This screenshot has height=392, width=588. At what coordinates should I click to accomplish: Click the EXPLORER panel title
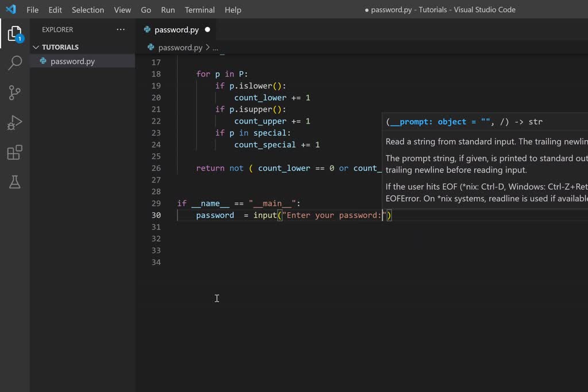(x=57, y=29)
